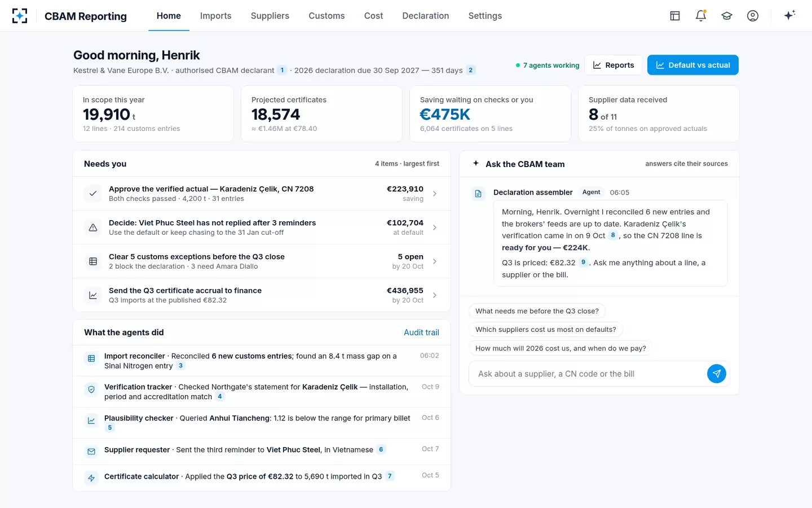Click the Import reconciler agent icon
Image resolution: width=812 pixels, height=508 pixels.
pos(91,358)
